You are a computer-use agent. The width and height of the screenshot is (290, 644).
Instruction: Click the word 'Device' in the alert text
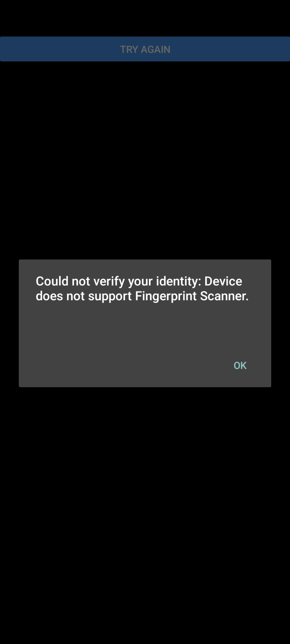223,281
